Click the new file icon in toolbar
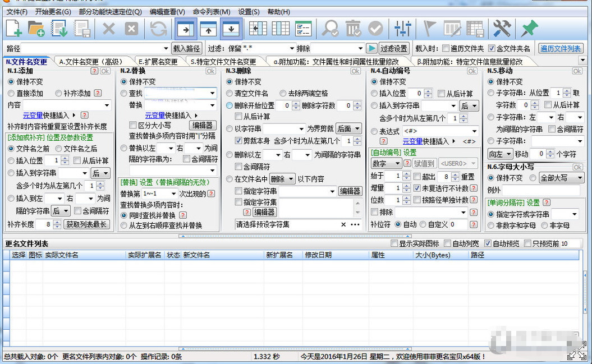Viewport: 592px width, 364px height. click(14, 29)
